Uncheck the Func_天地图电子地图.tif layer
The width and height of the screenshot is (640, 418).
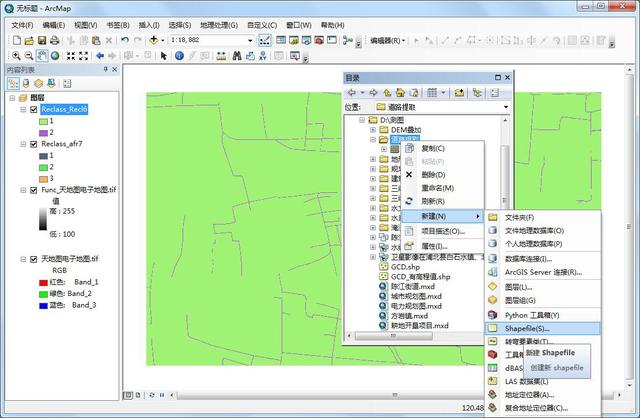coord(34,190)
